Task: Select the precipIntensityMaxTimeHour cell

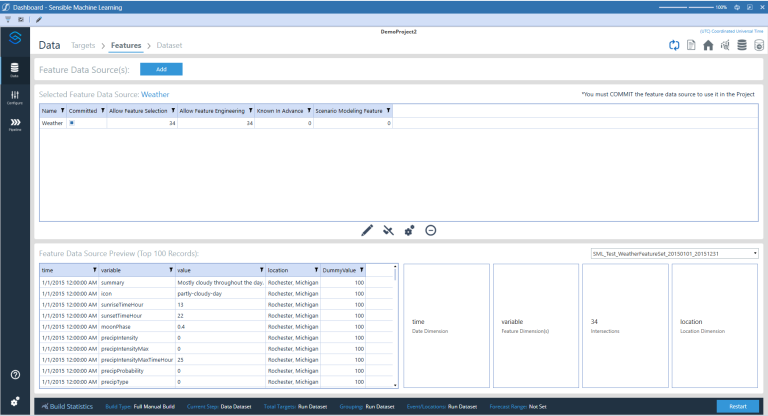Action: (137, 360)
